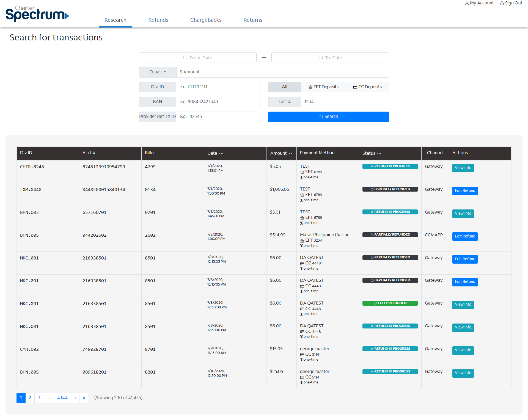Go to page 4,144 in pagination
528x420 pixels.
point(62,398)
